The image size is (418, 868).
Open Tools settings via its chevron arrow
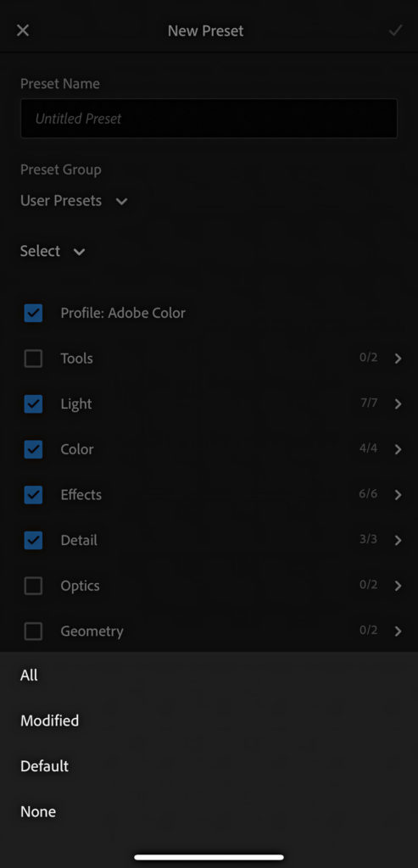(398, 359)
